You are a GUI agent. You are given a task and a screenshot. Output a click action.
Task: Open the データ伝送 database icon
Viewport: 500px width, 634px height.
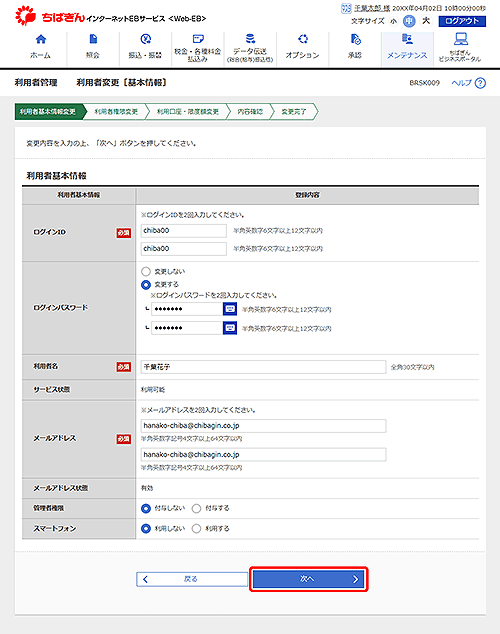tap(250, 39)
